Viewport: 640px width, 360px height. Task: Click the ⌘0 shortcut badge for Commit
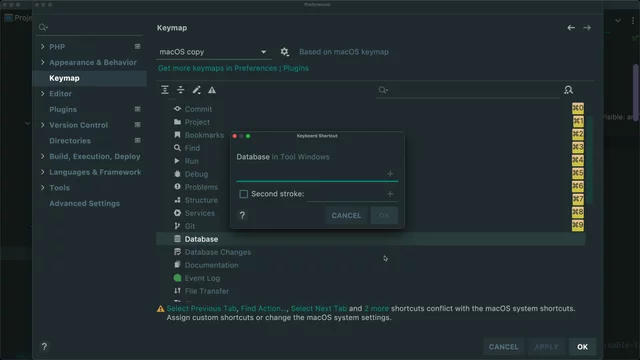[x=578, y=108]
